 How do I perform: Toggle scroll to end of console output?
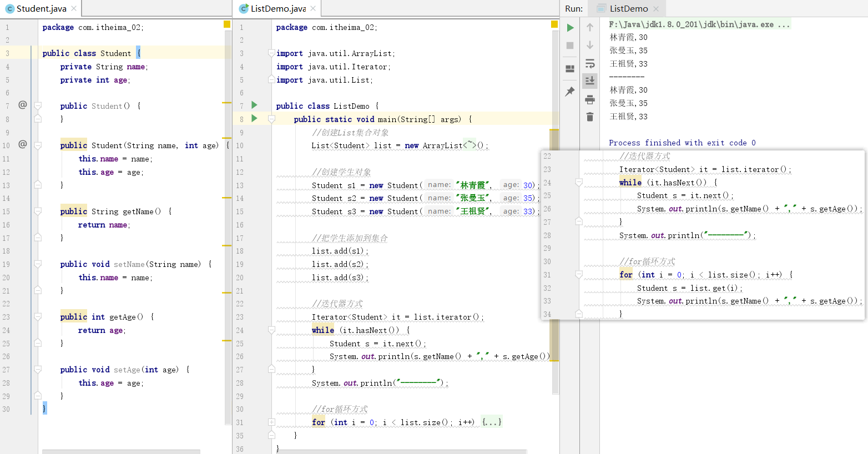590,81
